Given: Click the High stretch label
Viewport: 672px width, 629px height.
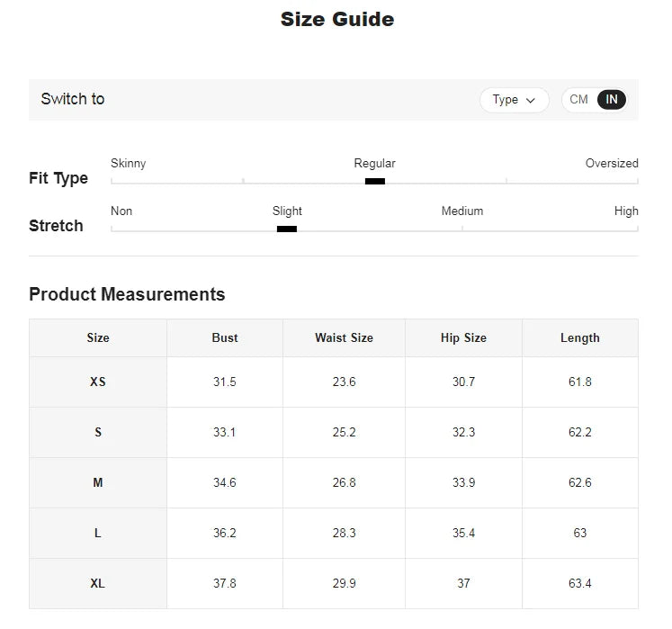Looking at the screenshot, I should point(626,211).
